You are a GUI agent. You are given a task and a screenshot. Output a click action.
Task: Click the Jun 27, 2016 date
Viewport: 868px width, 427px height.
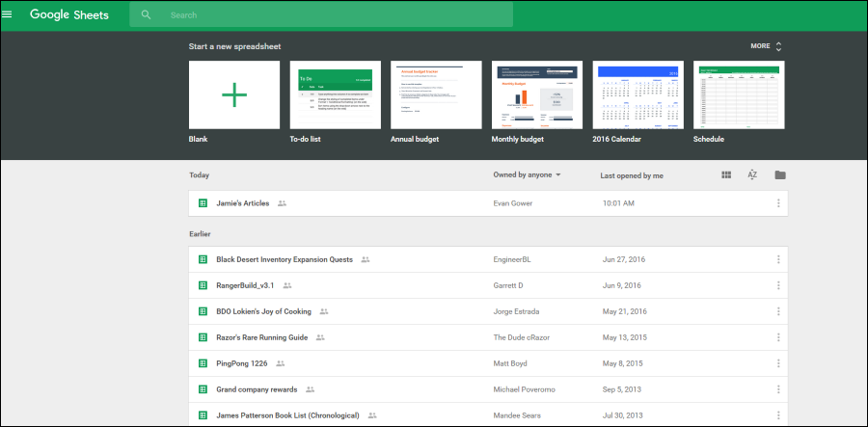coord(624,259)
